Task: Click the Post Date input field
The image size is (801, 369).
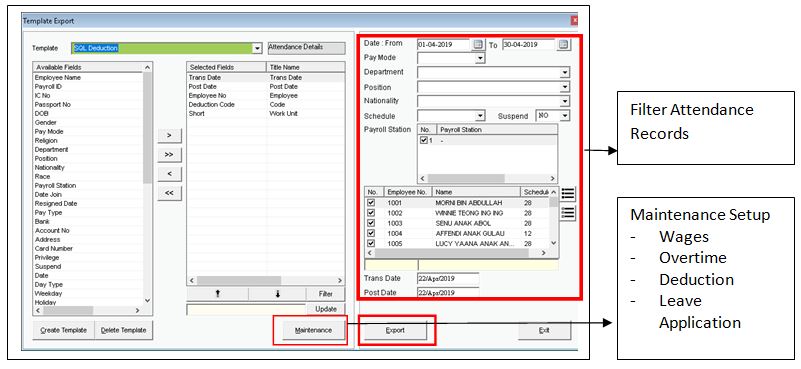Action: coord(448,293)
